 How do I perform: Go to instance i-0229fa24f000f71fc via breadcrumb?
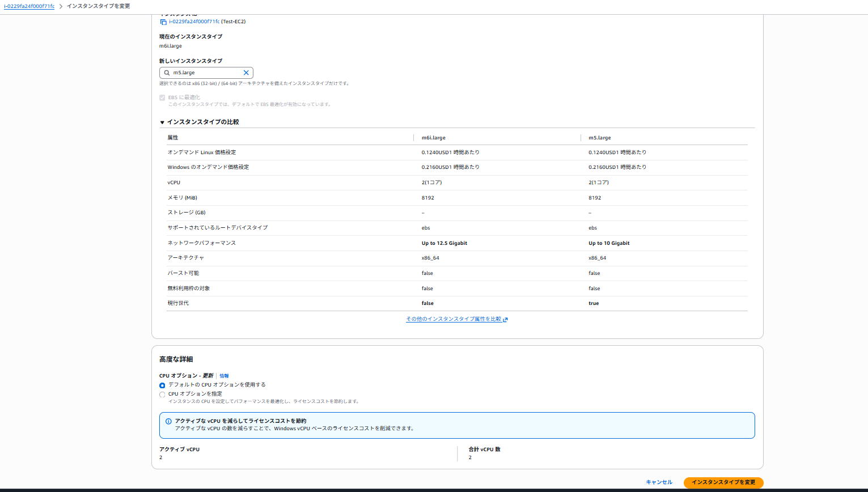[x=29, y=6]
